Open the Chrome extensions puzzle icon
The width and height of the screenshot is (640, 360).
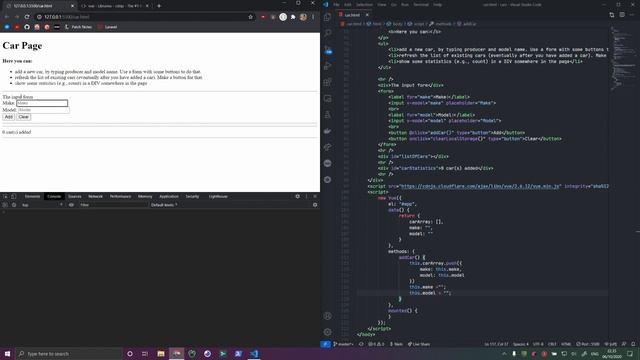tap(293, 17)
